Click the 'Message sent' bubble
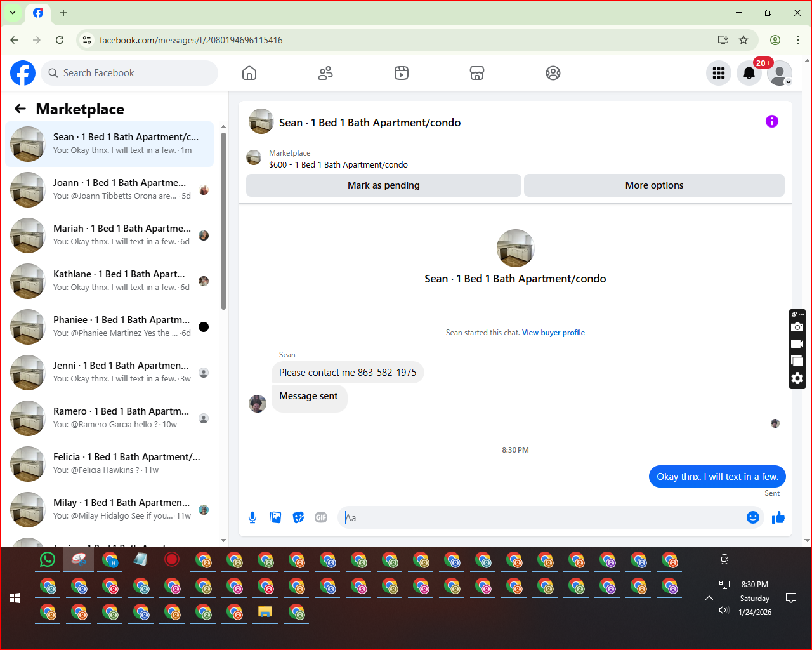 309,399
